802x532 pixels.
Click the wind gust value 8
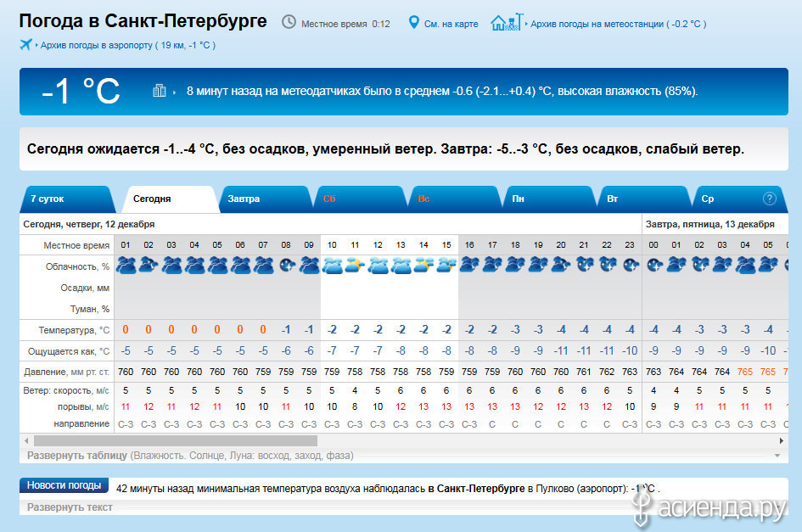pos(355,406)
